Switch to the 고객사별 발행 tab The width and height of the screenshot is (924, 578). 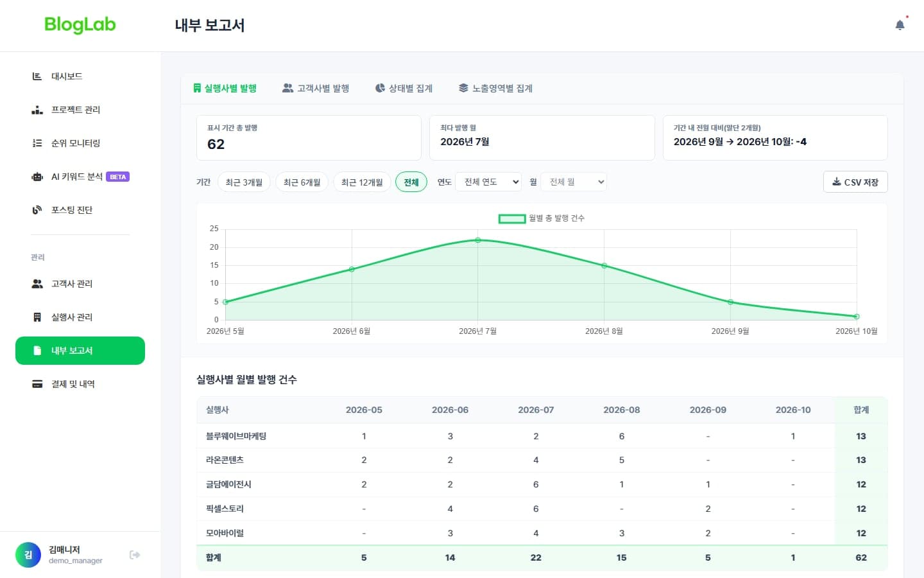(x=316, y=88)
